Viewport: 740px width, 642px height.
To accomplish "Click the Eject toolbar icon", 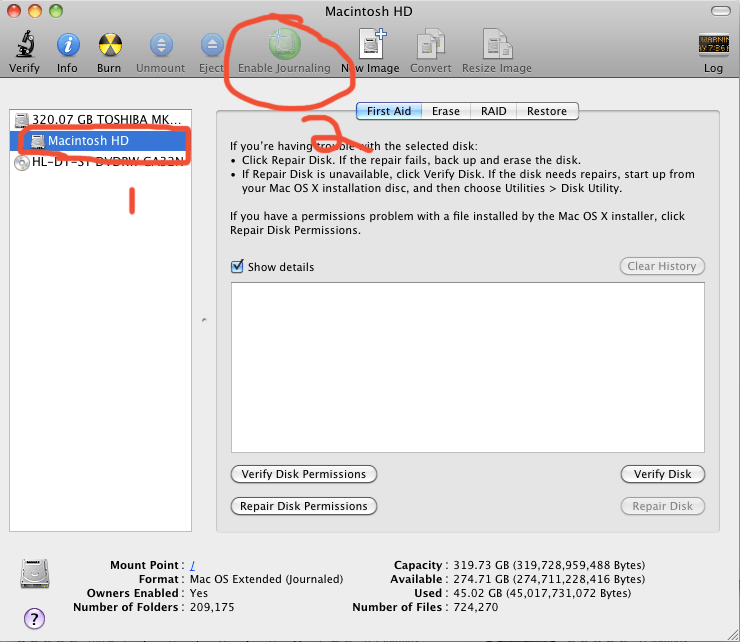I will (212, 45).
